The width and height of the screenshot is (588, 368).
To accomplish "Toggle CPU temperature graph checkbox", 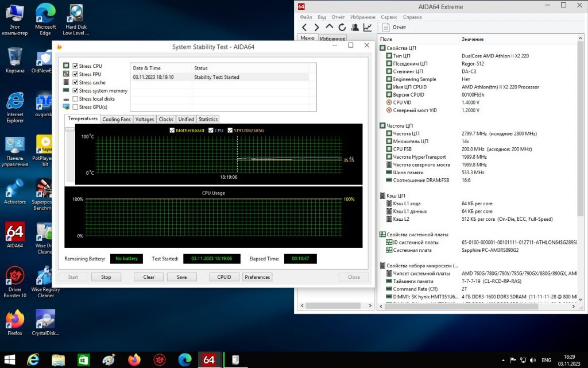I will [211, 131].
